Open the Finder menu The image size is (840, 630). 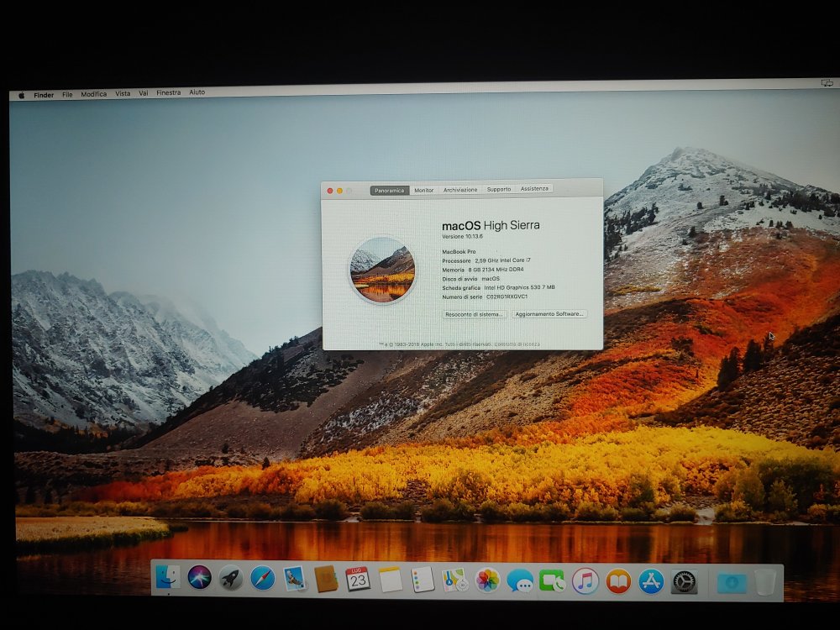click(44, 95)
